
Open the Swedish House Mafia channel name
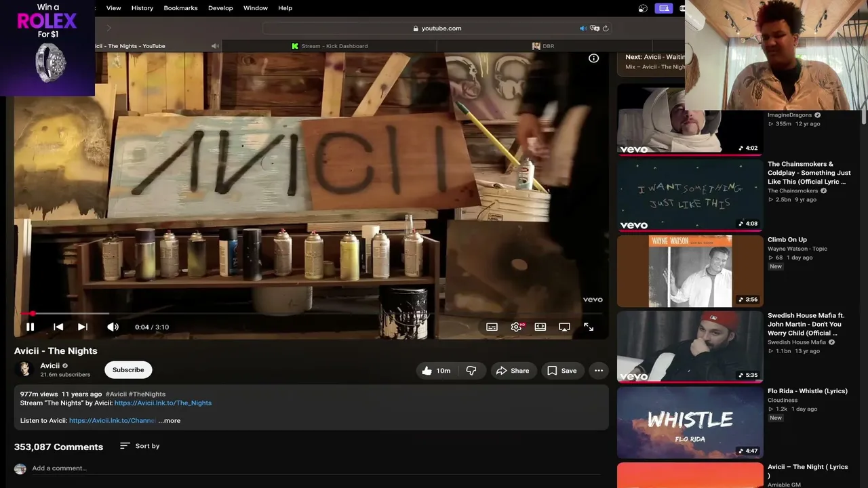click(797, 342)
